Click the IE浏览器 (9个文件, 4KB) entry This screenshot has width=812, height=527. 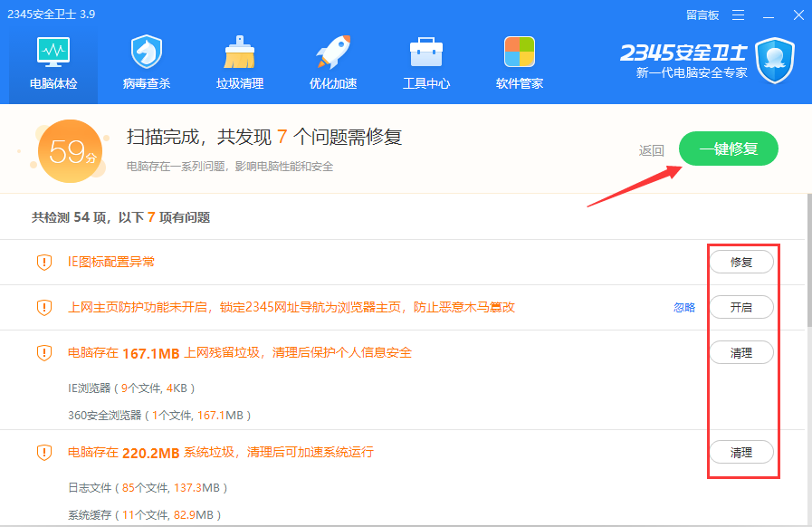pyautogui.click(x=131, y=388)
